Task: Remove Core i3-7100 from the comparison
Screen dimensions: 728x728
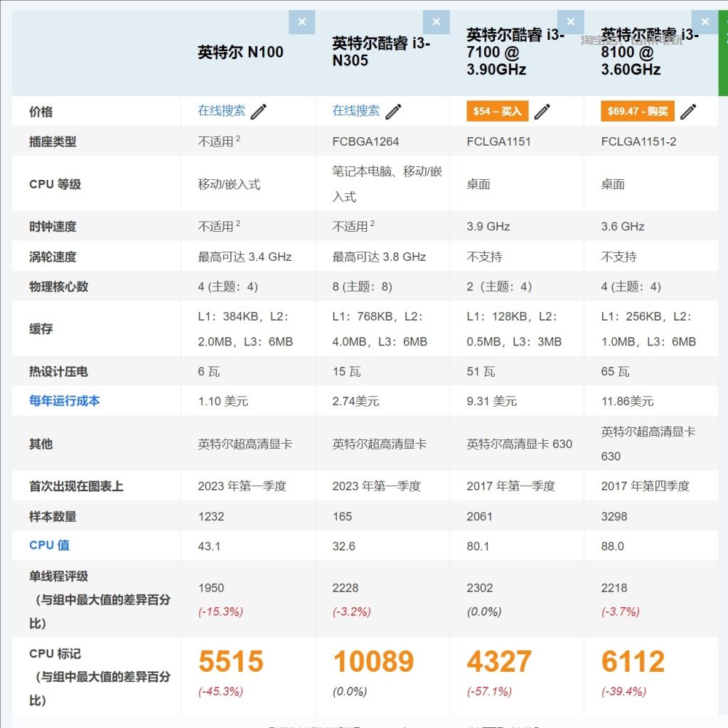Action: (x=570, y=22)
